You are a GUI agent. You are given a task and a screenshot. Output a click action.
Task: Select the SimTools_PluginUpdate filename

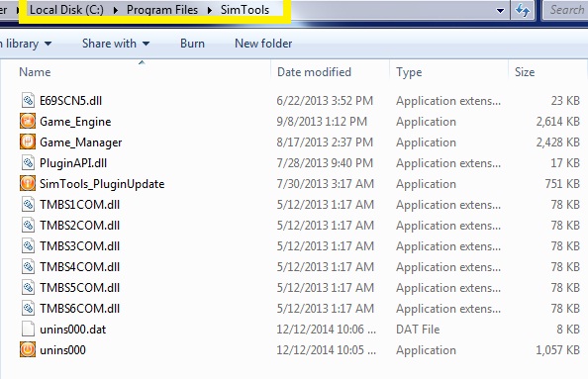[x=102, y=184]
